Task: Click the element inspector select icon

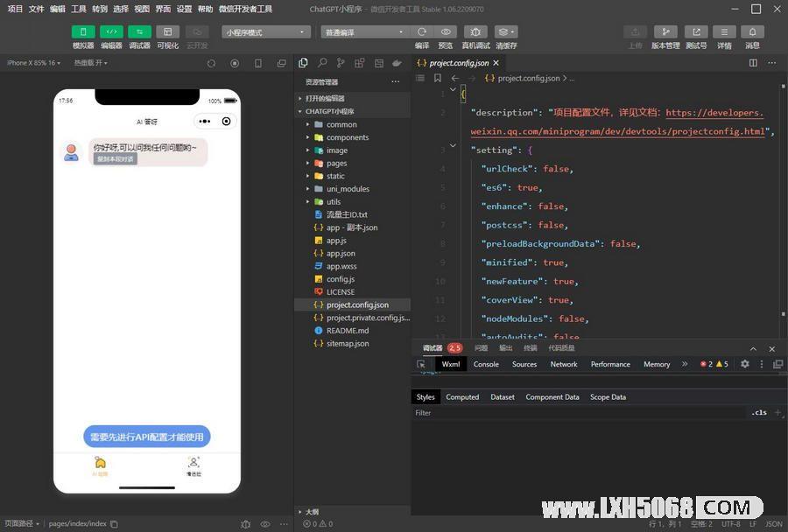Action: tap(420, 364)
